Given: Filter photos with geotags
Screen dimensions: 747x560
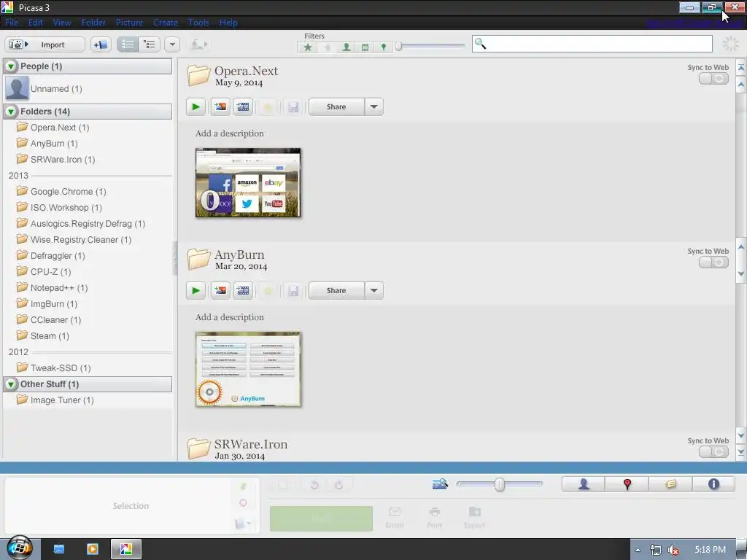Looking at the screenshot, I should (x=384, y=47).
